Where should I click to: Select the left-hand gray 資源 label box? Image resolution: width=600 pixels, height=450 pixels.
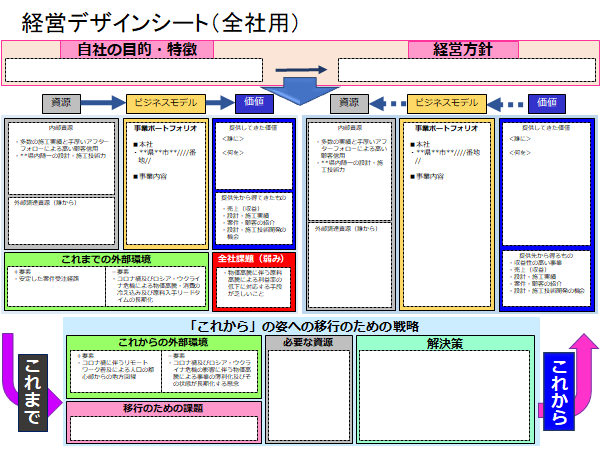(x=61, y=103)
